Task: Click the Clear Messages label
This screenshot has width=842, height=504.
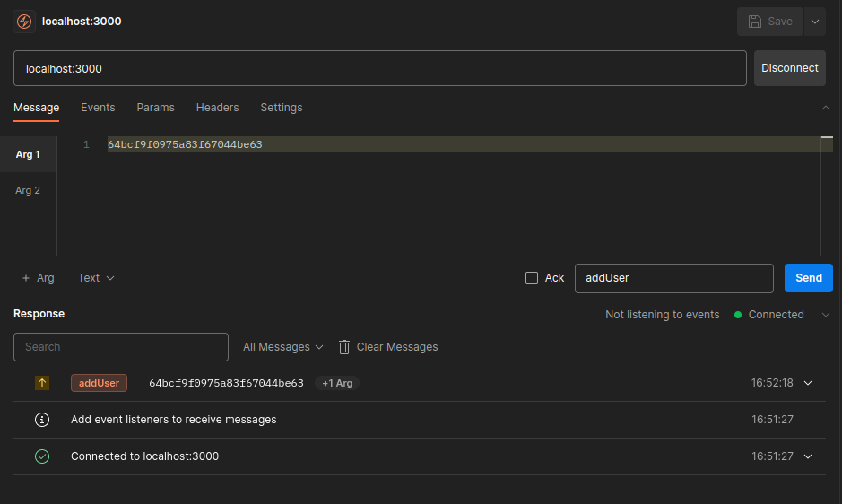Action: pyautogui.click(x=397, y=347)
